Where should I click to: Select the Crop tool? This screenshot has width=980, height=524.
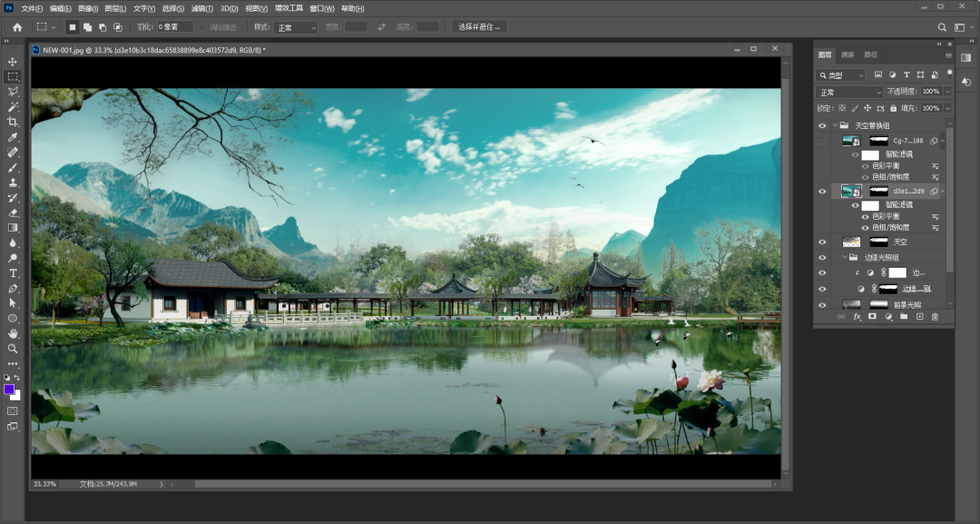[13, 123]
